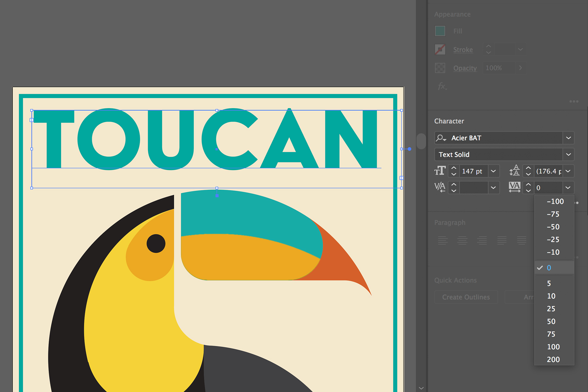Set tracking to -25

point(554,240)
